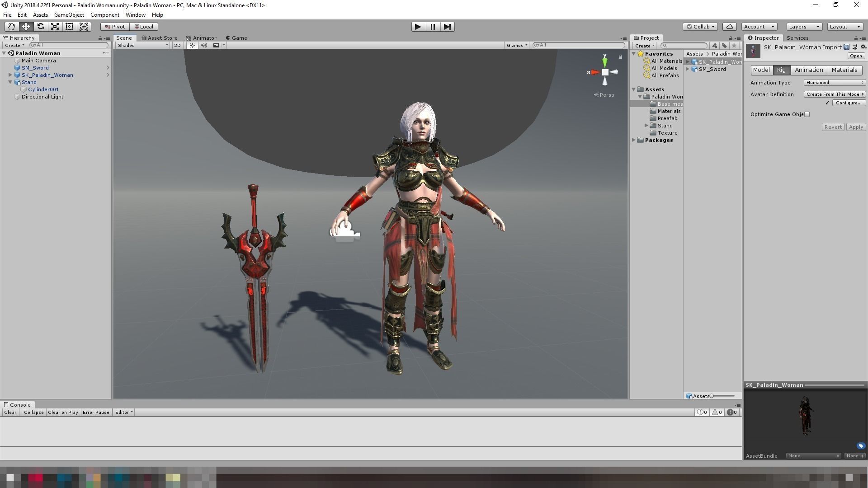This screenshot has height=488, width=868.
Task: Select the Rect Transform tool
Action: (x=69, y=26)
